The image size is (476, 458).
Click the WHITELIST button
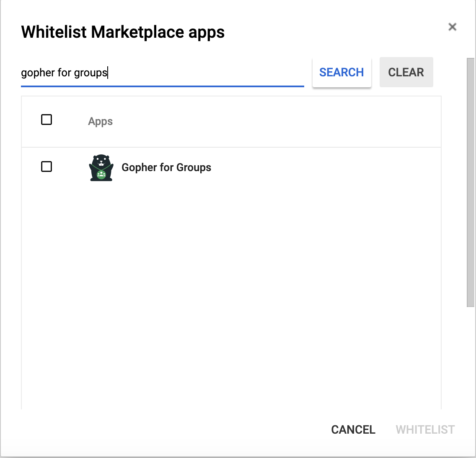coord(425,429)
